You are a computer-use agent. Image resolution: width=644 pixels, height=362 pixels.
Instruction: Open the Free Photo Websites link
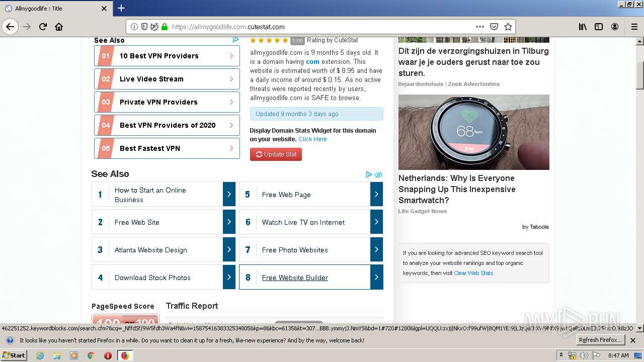295,250
